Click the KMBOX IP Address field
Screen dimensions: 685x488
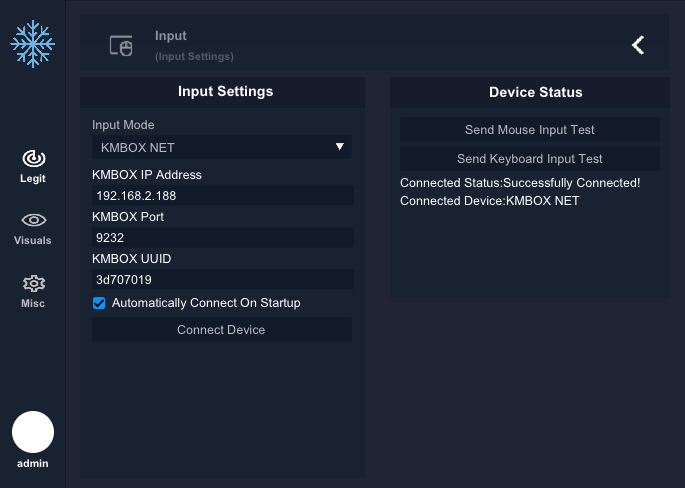(x=223, y=195)
